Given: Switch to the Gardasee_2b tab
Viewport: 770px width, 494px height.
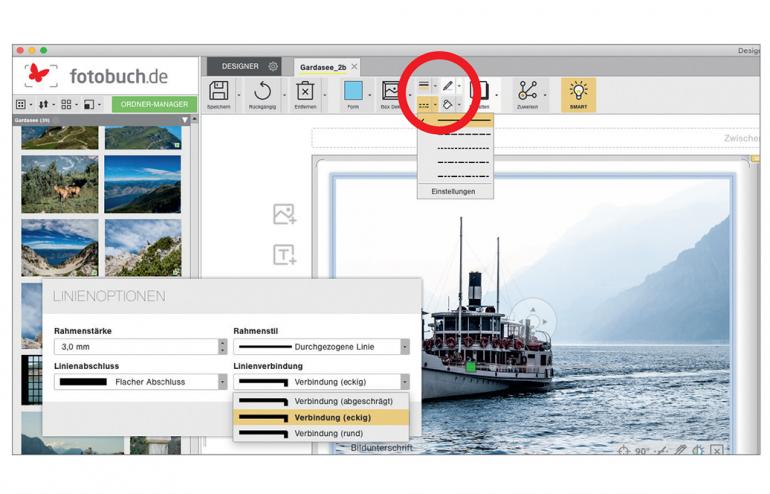Looking at the screenshot, I should [x=323, y=67].
